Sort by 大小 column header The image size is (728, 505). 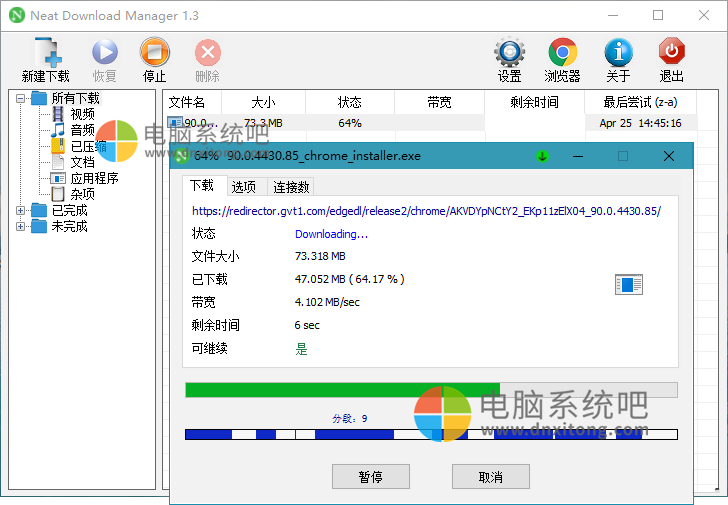pos(263,102)
